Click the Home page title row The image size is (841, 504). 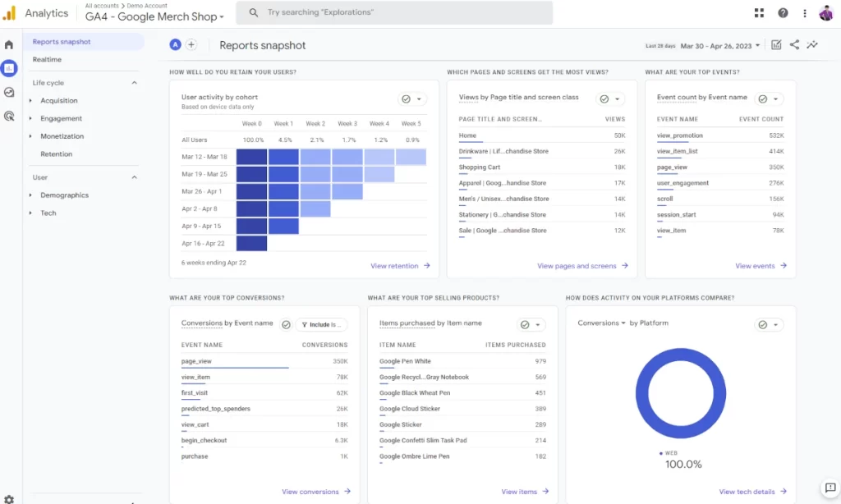pyautogui.click(x=542, y=135)
